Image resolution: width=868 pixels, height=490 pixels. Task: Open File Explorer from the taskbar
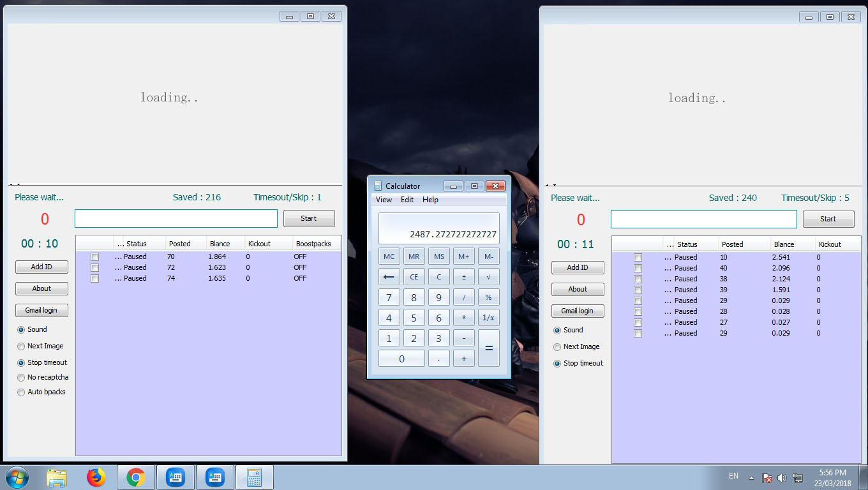point(56,477)
